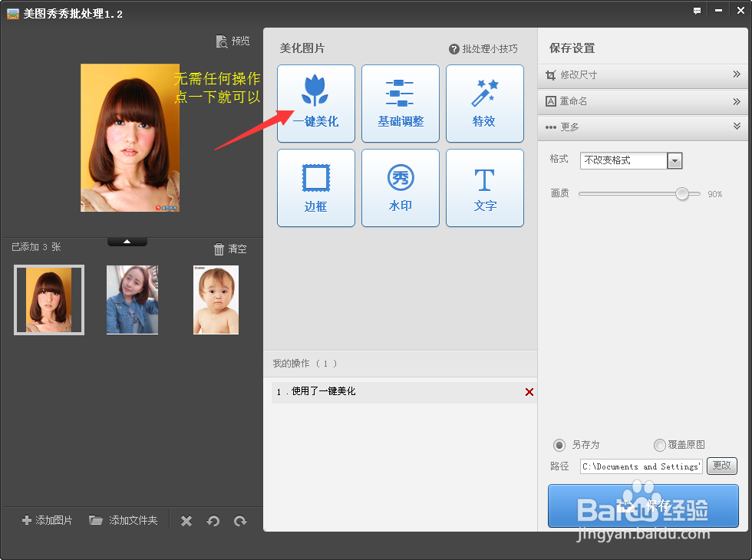Image resolution: width=752 pixels, height=560 pixels.
Task: Select the 水印 watermark tool
Action: coord(400,188)
